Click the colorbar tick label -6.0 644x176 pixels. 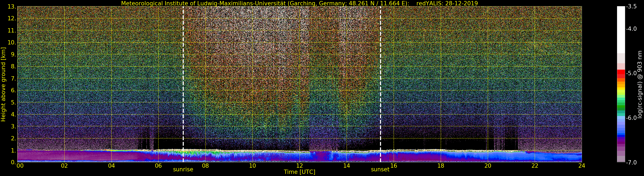[631, 118]
